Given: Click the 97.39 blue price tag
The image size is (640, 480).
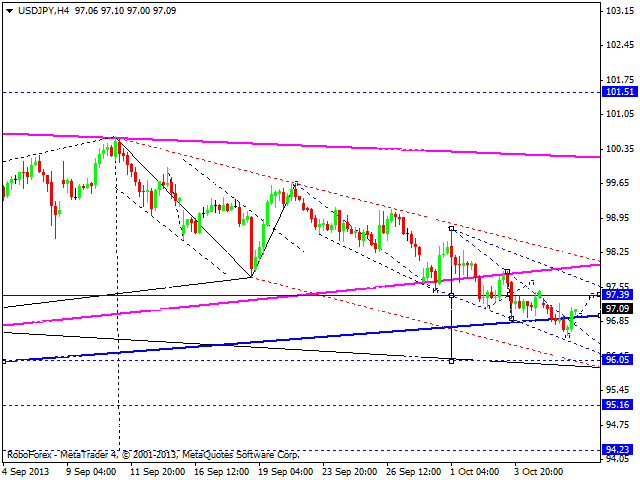Looking at the screenshot, I should pyautogui.click(x=616, y=295).
